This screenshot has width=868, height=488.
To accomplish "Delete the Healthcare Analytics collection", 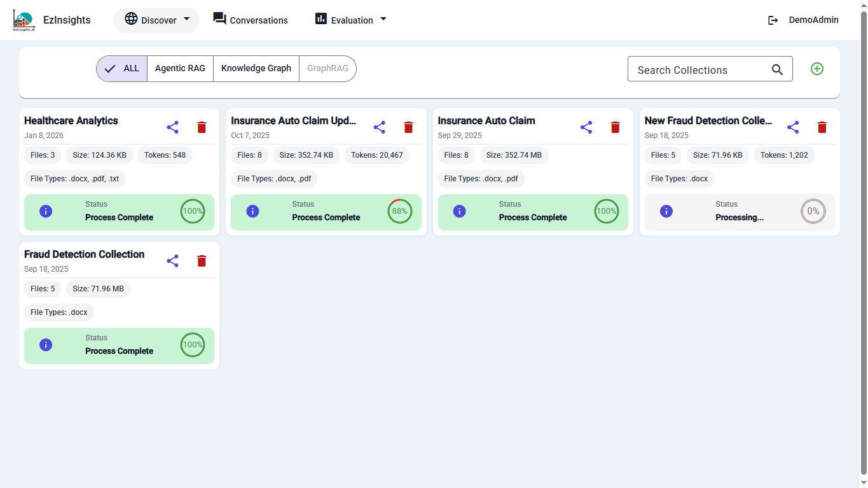I will (202, 127).
